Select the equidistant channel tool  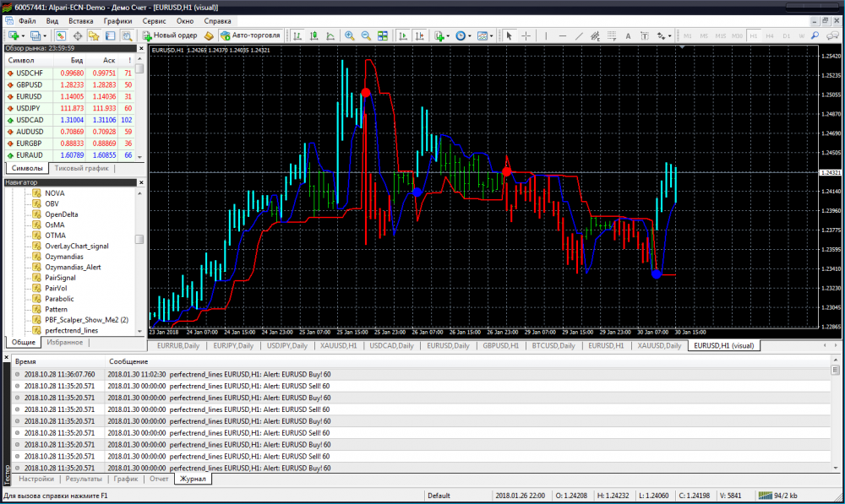pos(595,35)
